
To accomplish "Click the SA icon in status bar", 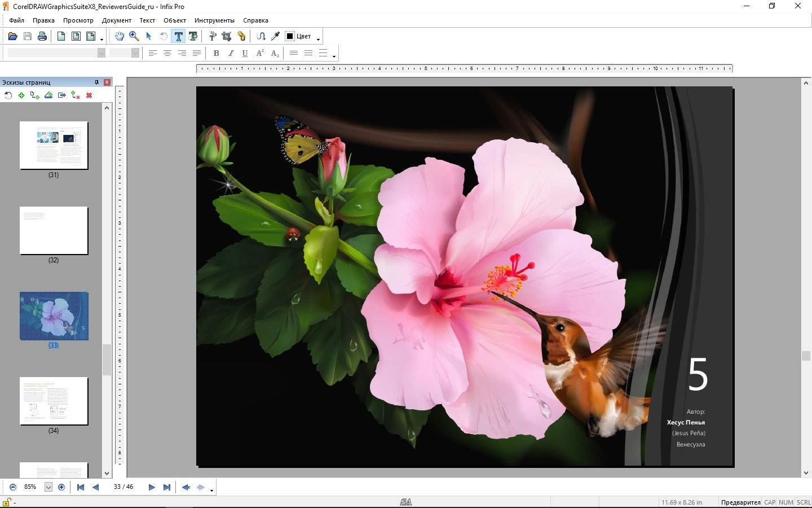I will click(x=405, y=502).
